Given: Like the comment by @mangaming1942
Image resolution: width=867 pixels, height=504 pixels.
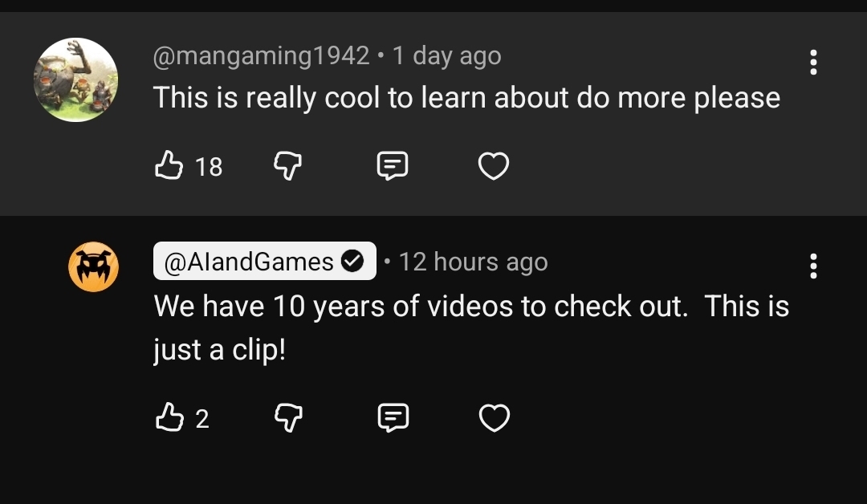Looking at the screenshot, I should tap(169, 166).
